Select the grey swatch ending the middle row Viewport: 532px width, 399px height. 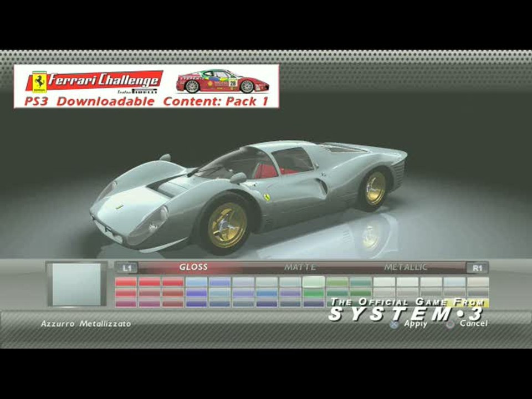[x=478, y=292]
